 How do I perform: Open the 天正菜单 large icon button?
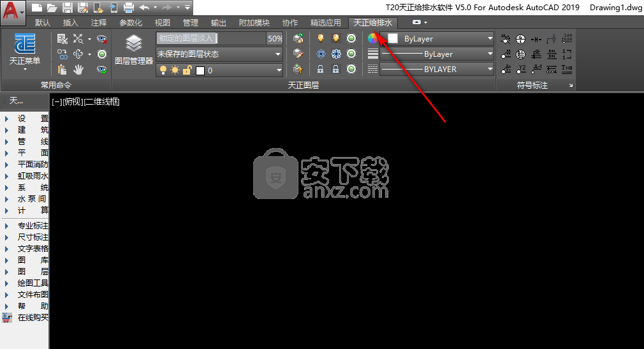pos(25,52)
